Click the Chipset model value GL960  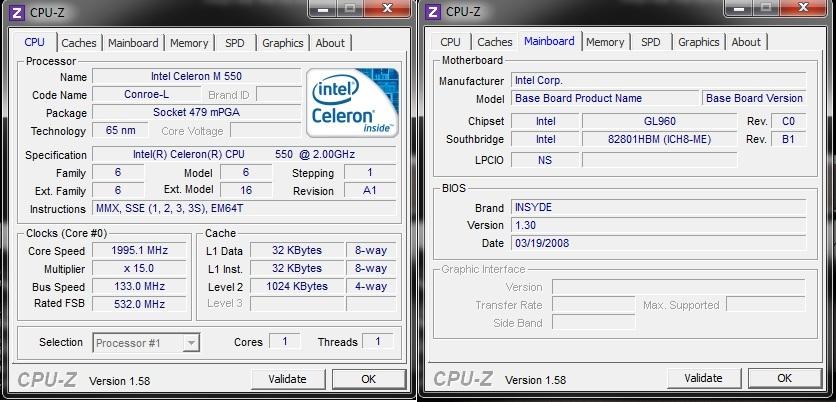pos(660,121)
